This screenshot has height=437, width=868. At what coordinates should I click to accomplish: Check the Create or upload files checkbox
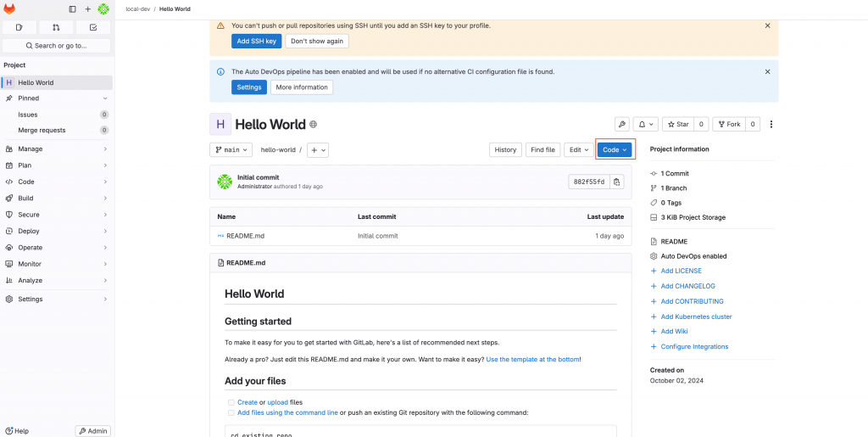click(x=231, y=403)
